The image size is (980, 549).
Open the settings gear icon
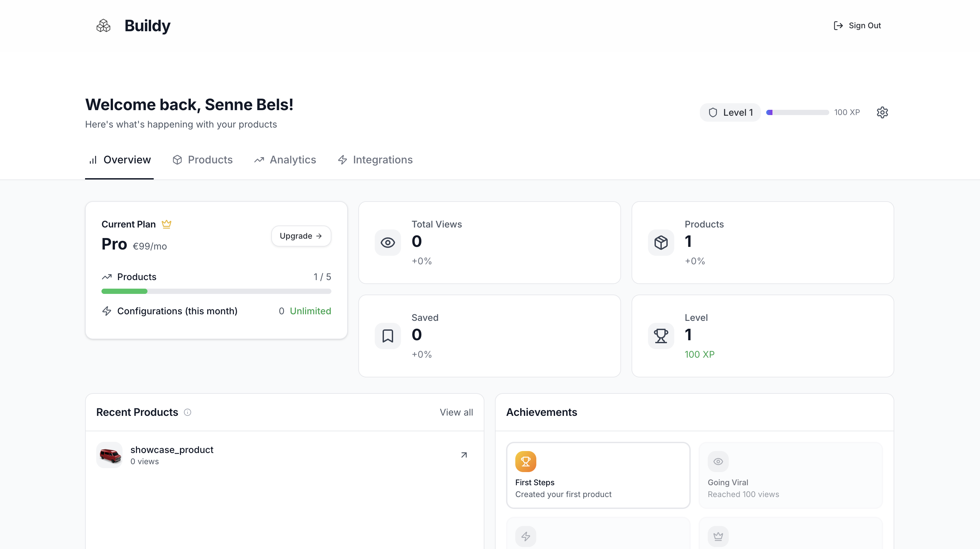[882, 112]
